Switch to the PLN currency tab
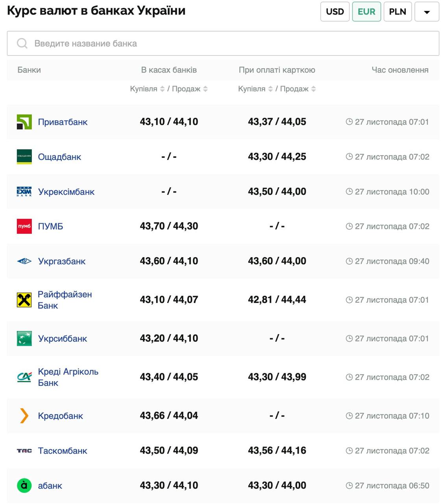 [x=398, y=12]
